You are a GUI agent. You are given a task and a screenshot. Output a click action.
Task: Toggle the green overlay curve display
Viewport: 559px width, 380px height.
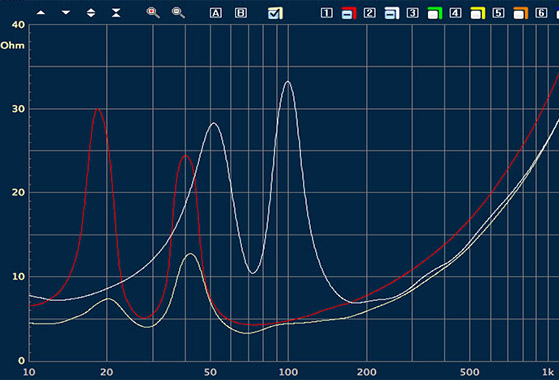(x=435, y=14)
